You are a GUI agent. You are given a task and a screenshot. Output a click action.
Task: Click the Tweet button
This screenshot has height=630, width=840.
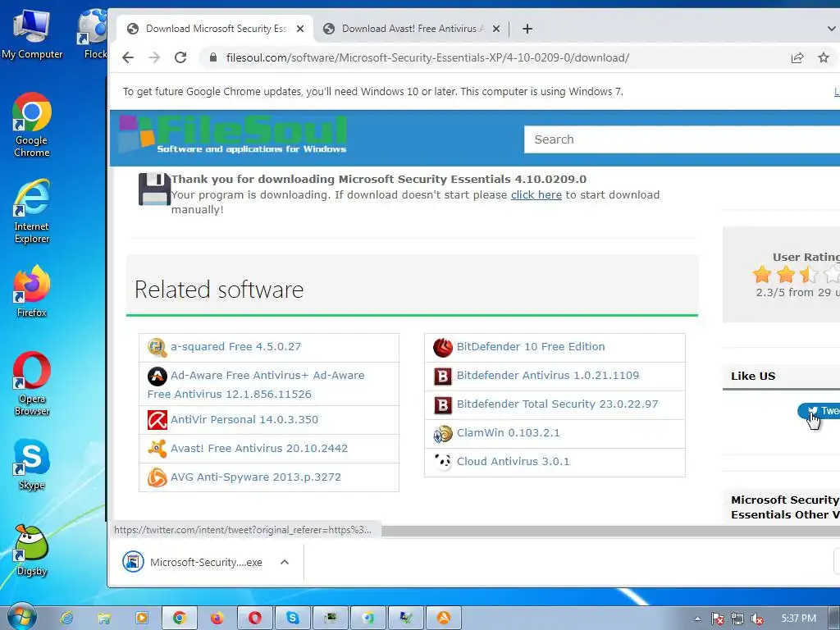(x=819, y=411)
